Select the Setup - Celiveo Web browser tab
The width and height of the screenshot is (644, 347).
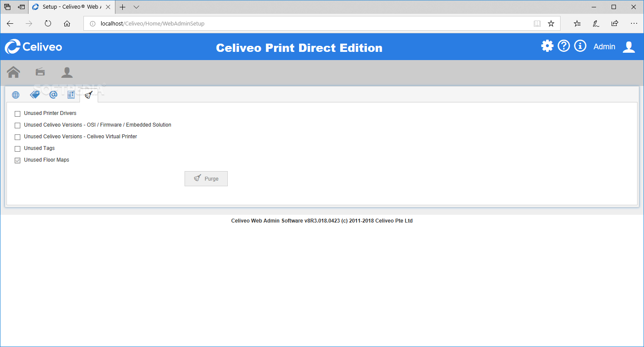(x=71, y=7)
